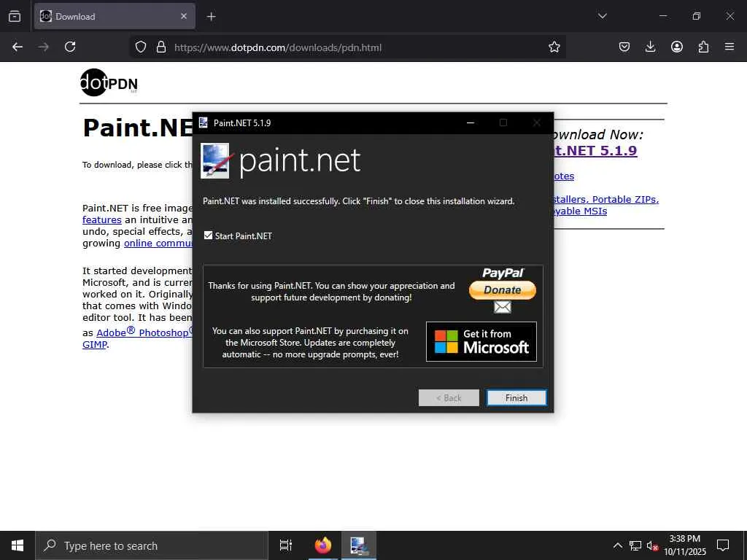The image size is (747, 560).
Task: Open Task View on the taskbar
Action: 286,545
